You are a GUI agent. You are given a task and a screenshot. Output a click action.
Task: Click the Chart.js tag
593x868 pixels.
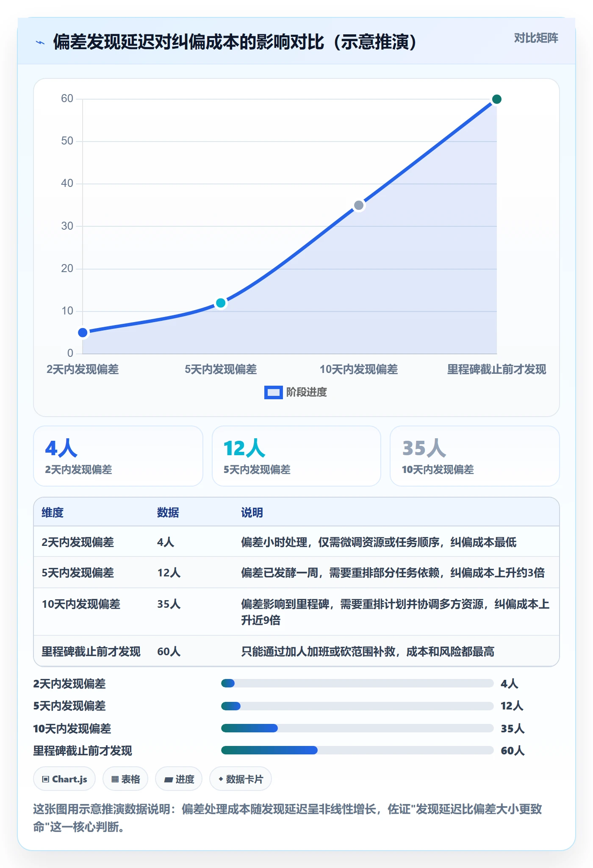pyautogui.click(x=64, y=779)
